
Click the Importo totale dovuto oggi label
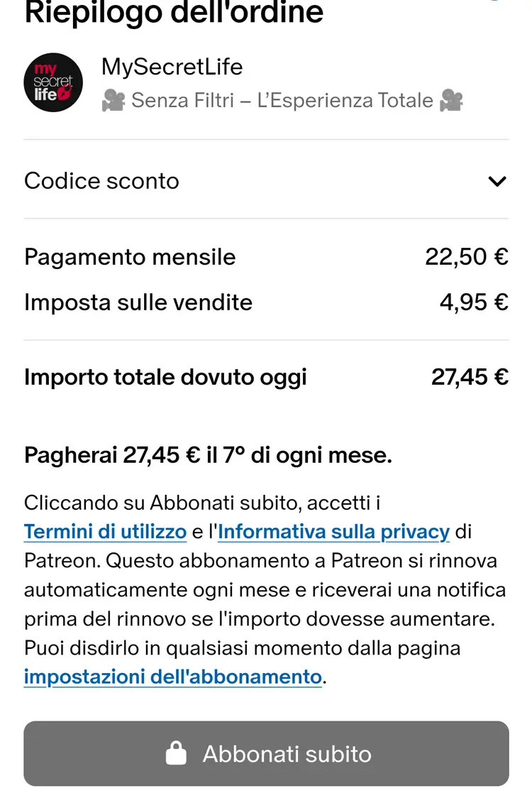165,377
